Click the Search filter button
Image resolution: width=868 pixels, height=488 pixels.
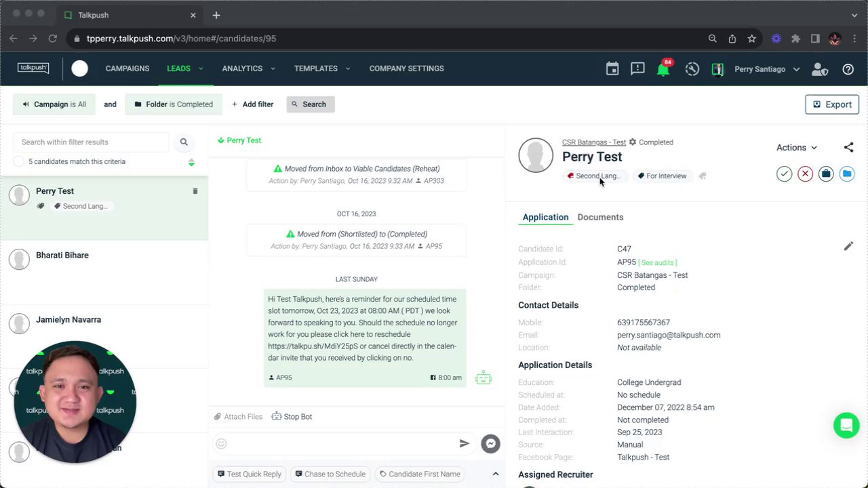coord(310,104)
